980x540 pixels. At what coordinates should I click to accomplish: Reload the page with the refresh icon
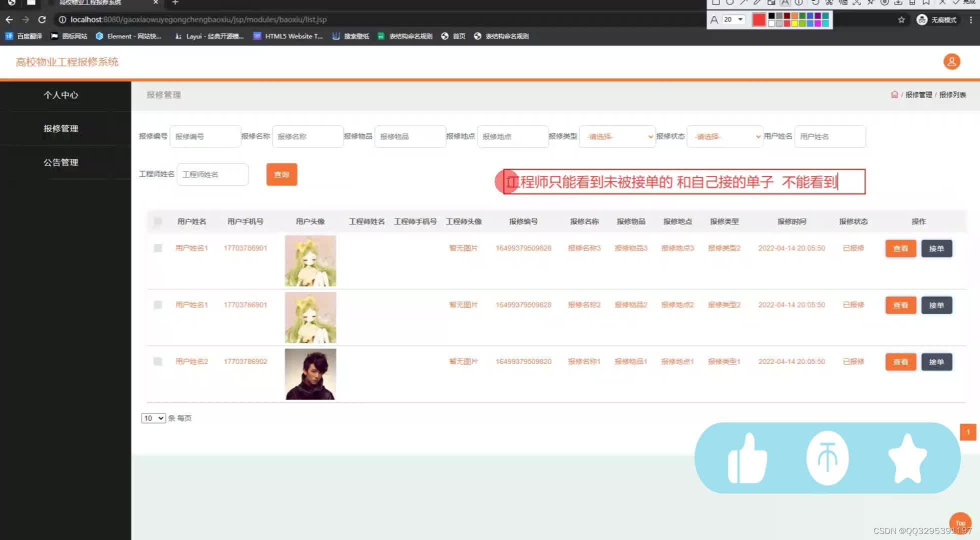(x=42, y=19)
